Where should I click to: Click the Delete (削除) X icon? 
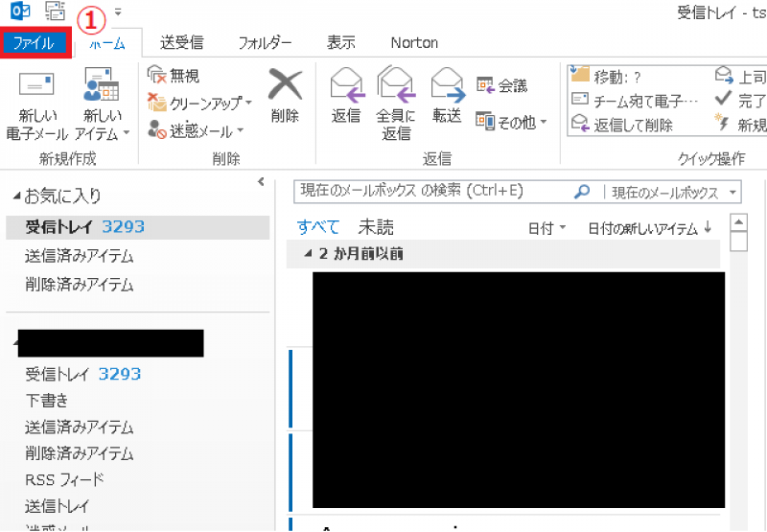click(285, 85)
